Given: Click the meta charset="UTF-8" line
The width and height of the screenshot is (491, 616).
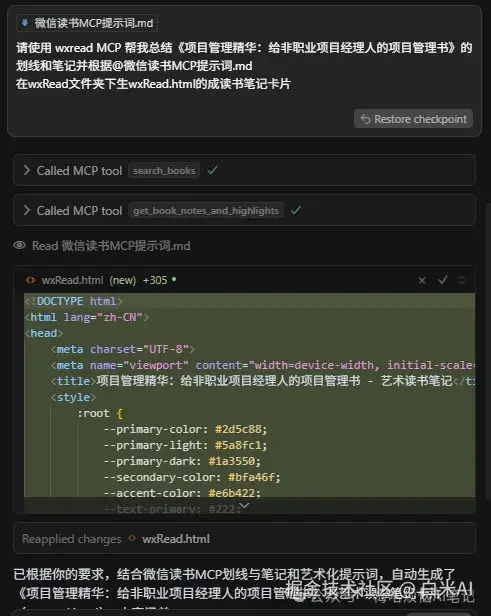Looking at the screenshot, I should (123, 349).
